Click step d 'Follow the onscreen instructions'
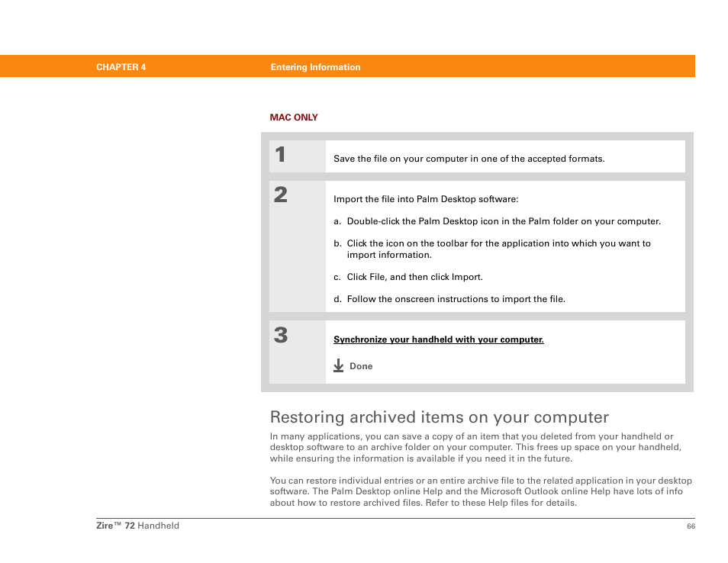728x563 pixels. tap(449, 299)
